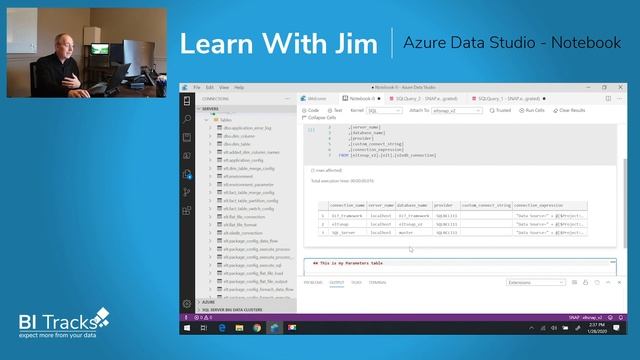
Task: Toggle the output scroll lock icon
Action: pyautogui.click(x=585, y=282)
